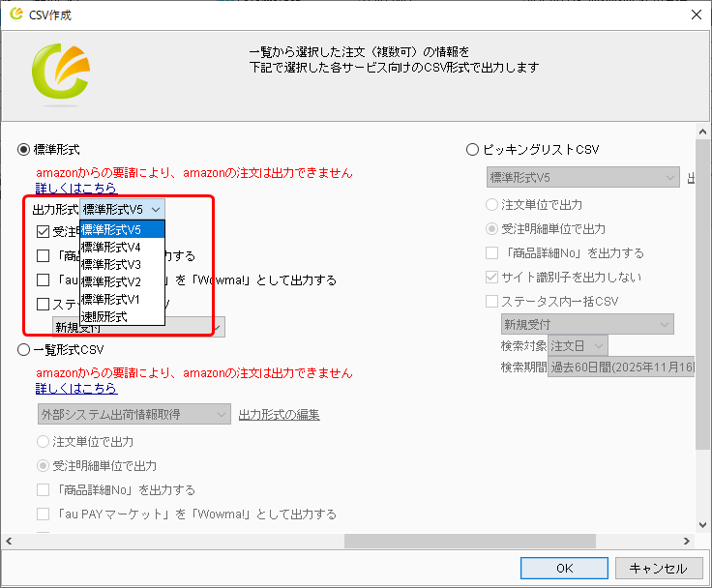Click the vertical scrollbar on the right
The height and width of the screenshot is (588, 712).
coord(703,290)
